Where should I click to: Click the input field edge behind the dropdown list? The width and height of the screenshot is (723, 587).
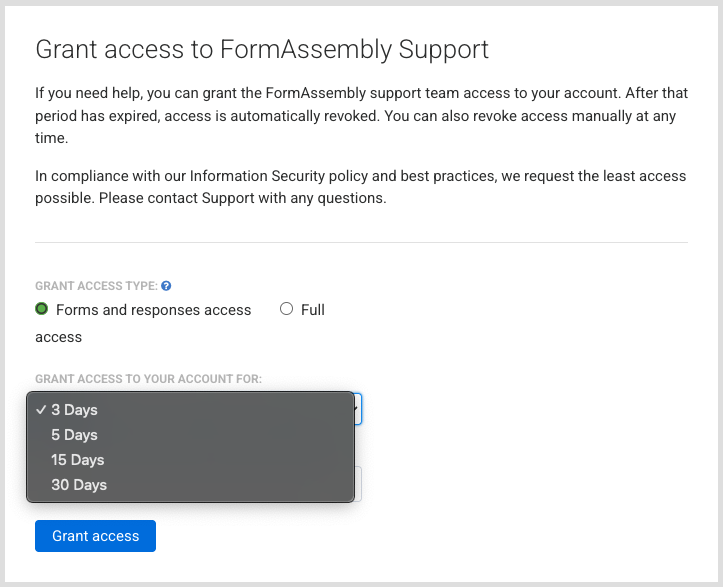click(358, 484)
